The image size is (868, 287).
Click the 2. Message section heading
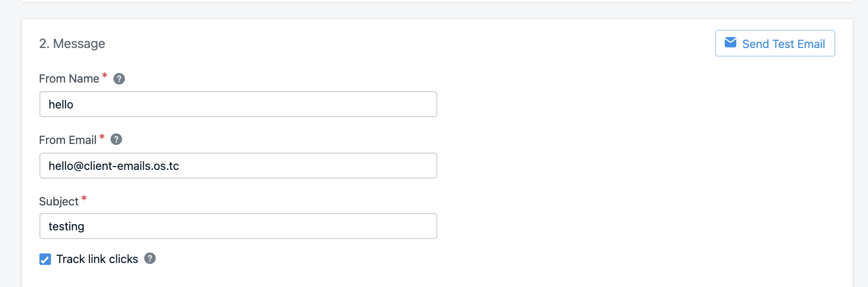(72, 44)
